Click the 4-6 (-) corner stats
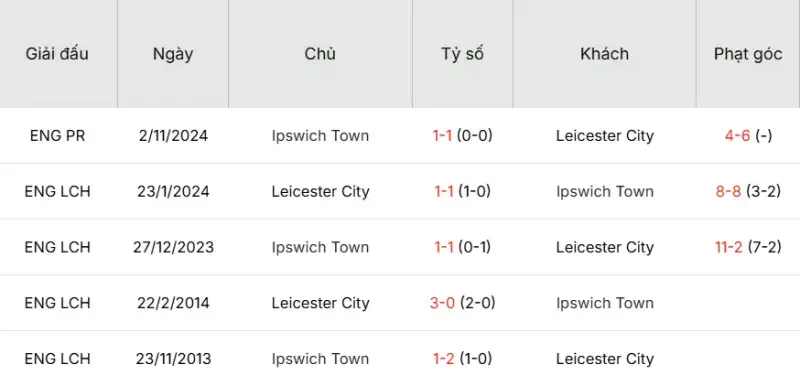 coord(748,136)
